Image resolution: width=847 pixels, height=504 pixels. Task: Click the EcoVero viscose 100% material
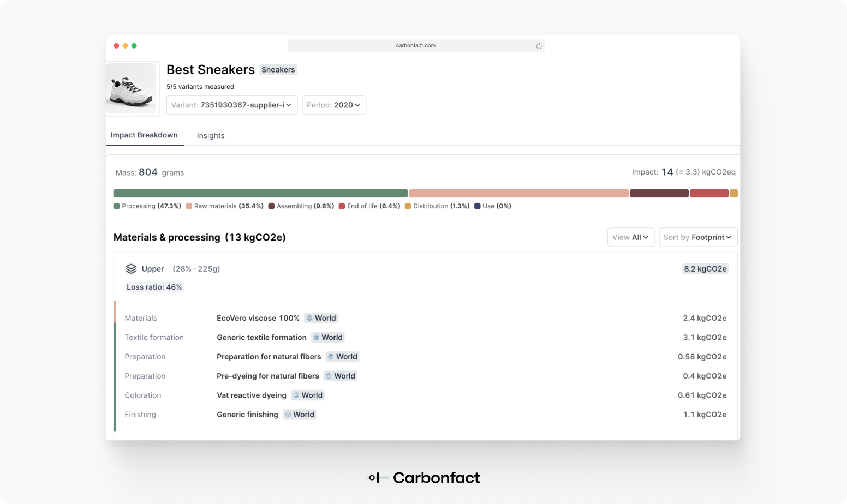coord(258,318)
